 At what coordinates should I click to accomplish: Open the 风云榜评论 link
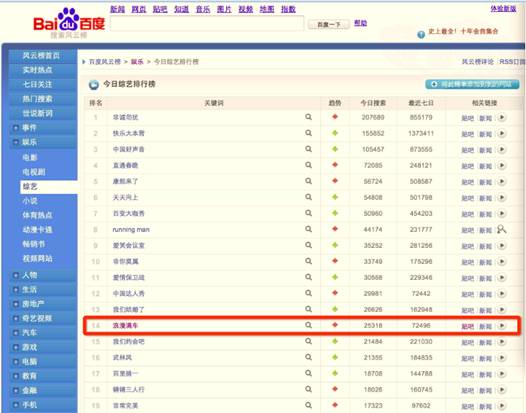click(x=478, y=62)
